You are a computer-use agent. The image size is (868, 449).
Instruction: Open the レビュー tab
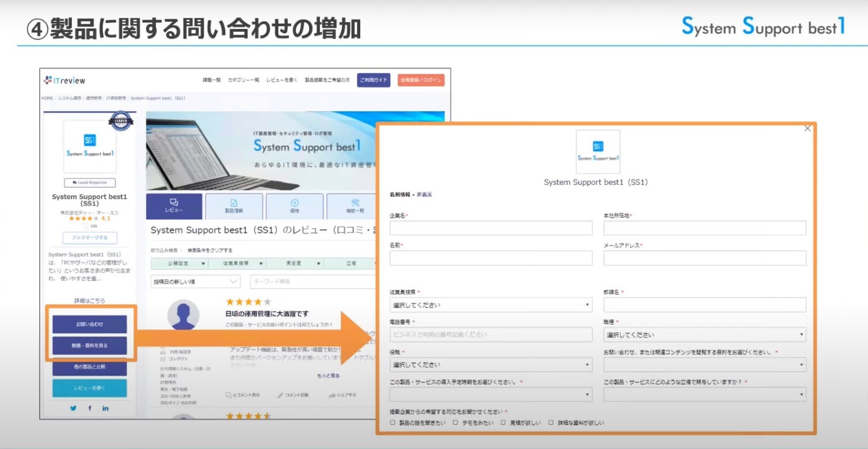click(x=174, y=206)
